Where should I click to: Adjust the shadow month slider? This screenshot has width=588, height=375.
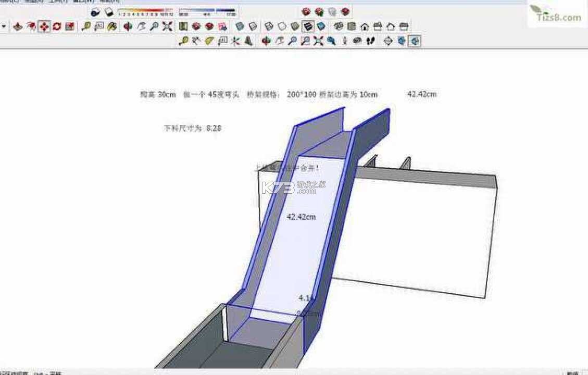pyautogui.click(x=146, y=12)
